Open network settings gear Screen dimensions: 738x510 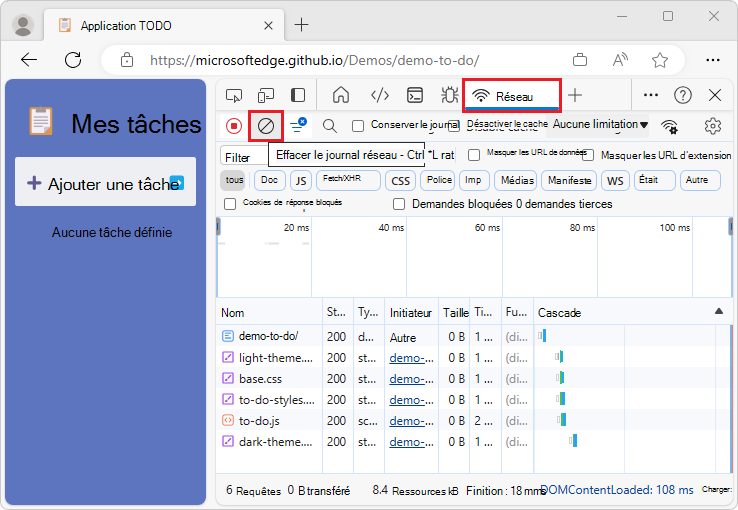pos(713,126)
